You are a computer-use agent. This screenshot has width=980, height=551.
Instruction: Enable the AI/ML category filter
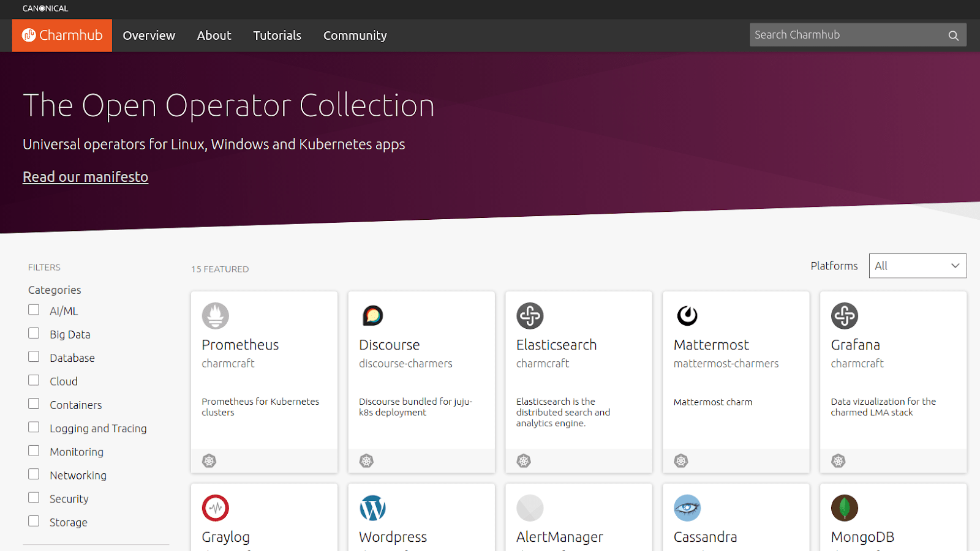[34, 310]
